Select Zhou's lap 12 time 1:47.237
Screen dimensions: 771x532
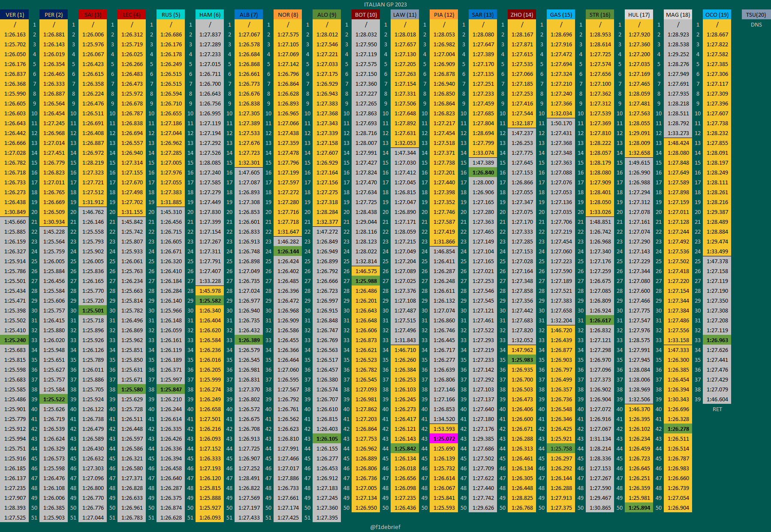pyautogui.click(x=522, y=133)
